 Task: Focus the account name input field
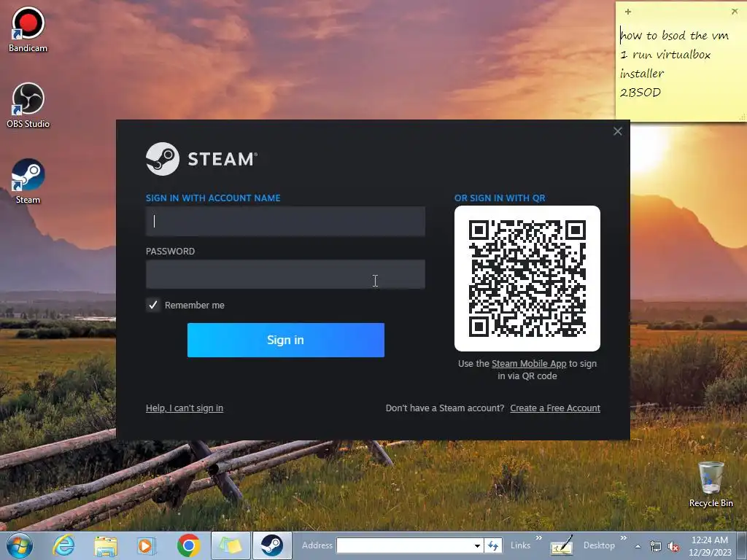(x=285, y=222)
